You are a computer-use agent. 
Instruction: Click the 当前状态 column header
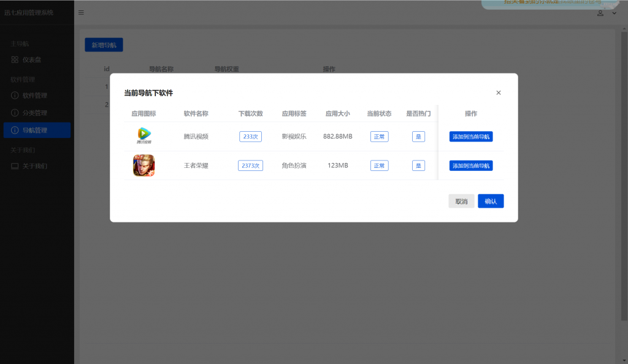tap(379, 113)
